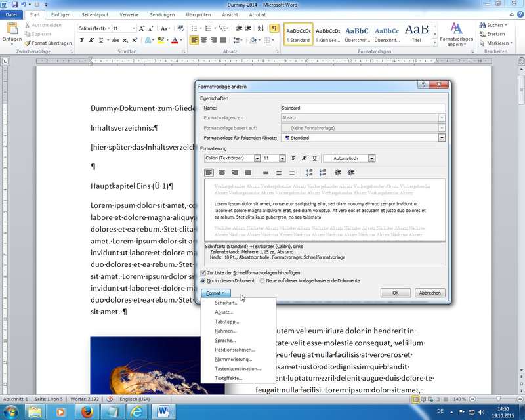Click the save icon in quick access toolbar

(14, 5)
